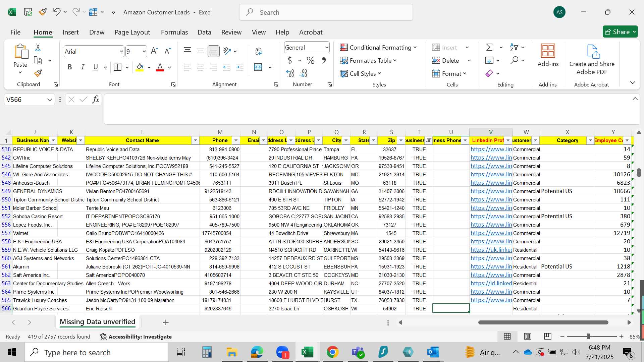Image resolution: width=644 pixels, height=362 pixels.
Task: Toggle Underline formatting
Action: [x=96, y=67]
